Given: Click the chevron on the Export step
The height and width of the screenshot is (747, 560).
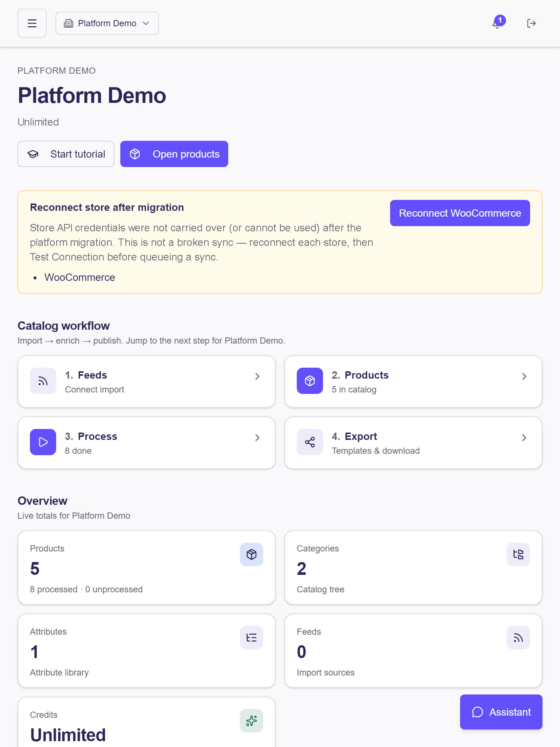Looking at the screenshot, I should (x=524, y=438).
